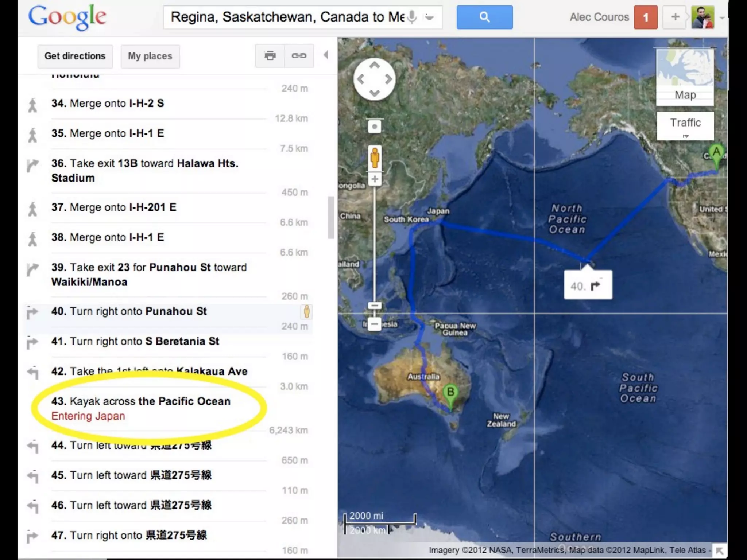This screenshot has width=747, height=560.
Task: Open the My places tab
Action: 150,56
